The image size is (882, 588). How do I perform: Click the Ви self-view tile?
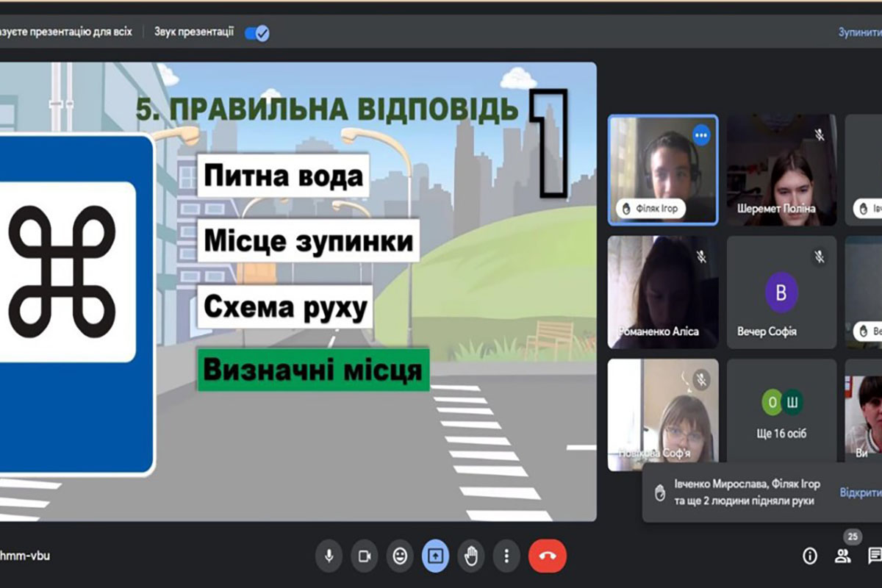tap(863, 410)
